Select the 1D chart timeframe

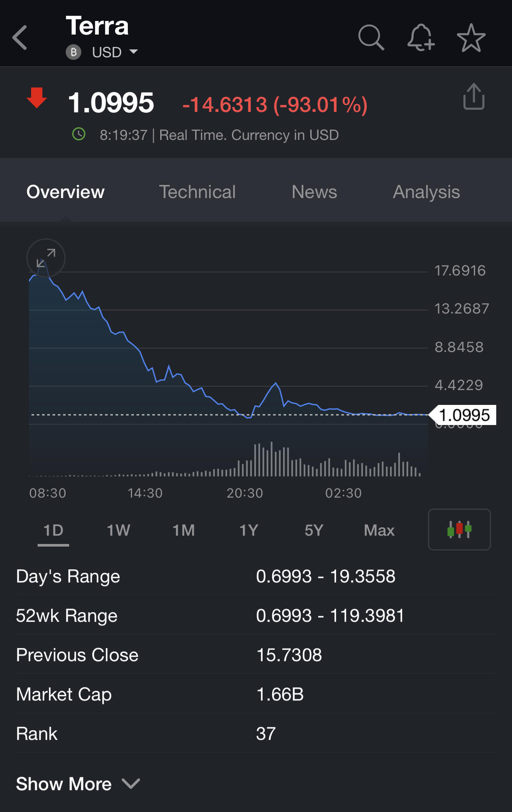tap(53, 530)
